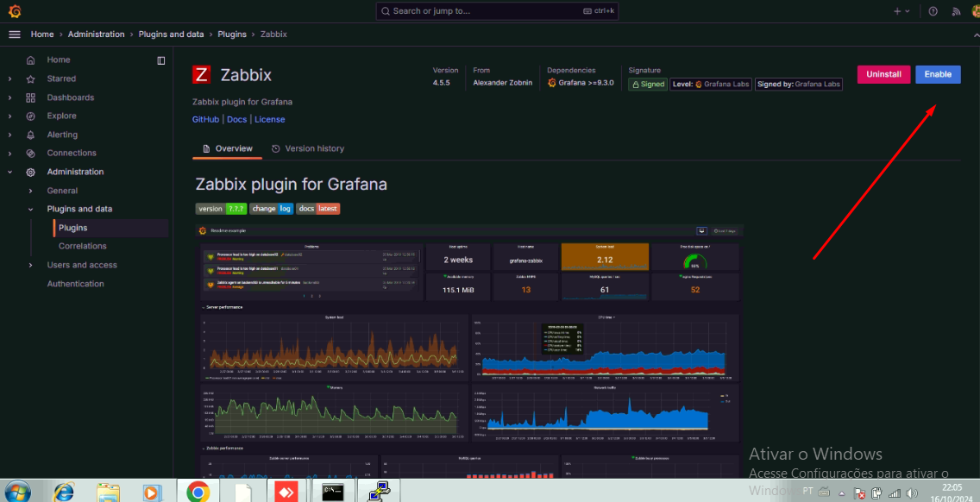The width and height of the screenshot is (980, 502).
Task: Click the Signed signature badge
Action: coord(648,85)
